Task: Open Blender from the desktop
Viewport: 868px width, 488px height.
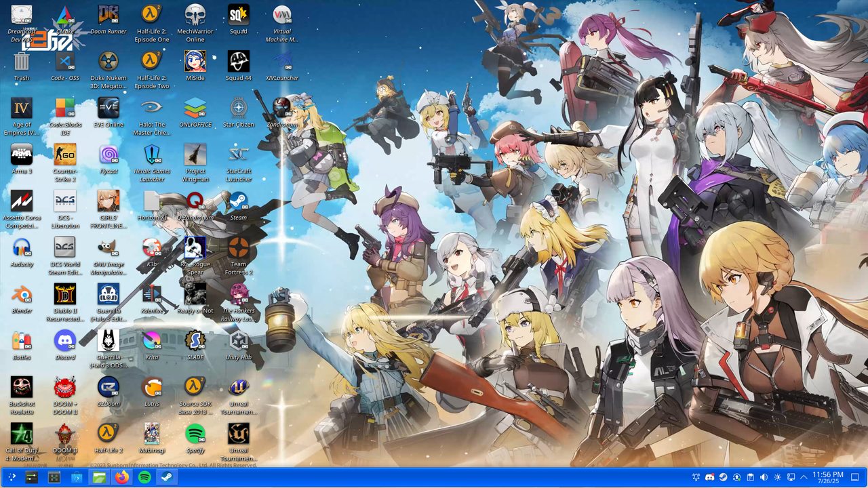Action: coord(22,294)
